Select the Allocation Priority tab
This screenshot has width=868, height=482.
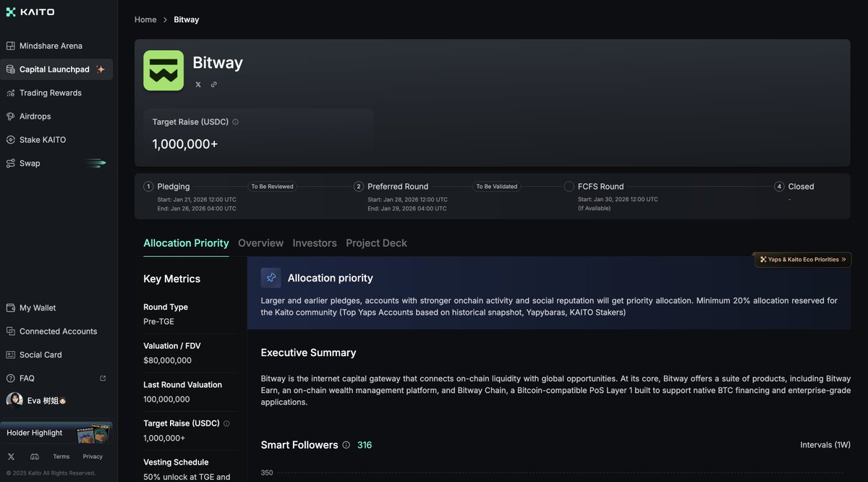click(x=186, y=243)
